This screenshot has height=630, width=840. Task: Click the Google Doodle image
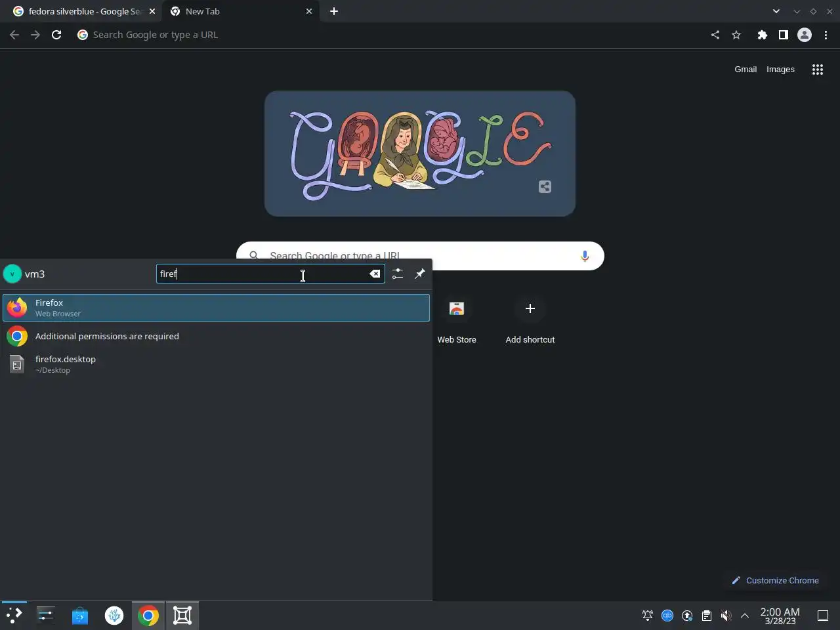pos(420,154)
